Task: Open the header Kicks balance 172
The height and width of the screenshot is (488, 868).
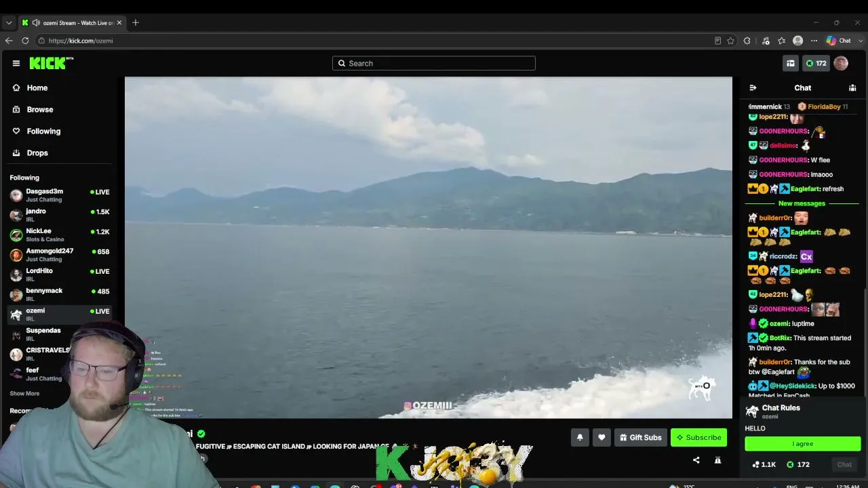Action: click(x=816, y=63)
